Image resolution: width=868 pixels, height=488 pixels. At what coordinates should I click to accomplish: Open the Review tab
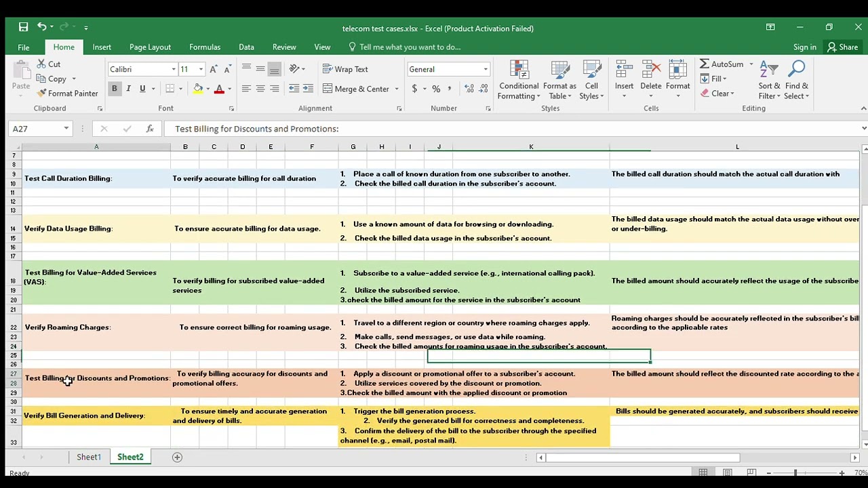click(x=284, y=47)
